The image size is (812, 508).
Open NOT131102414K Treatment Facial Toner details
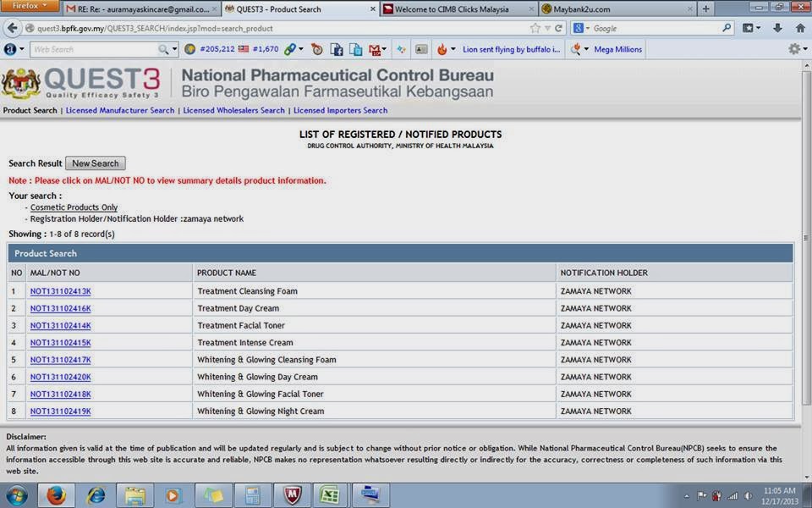coord(61,325)
